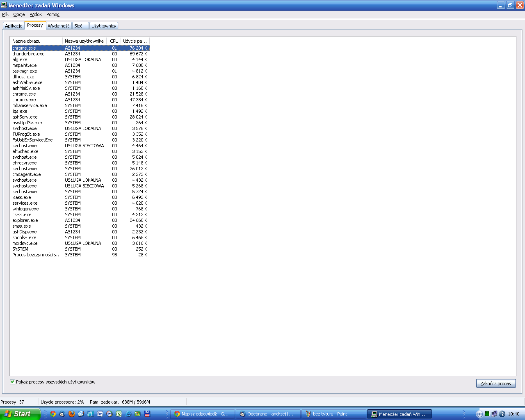The image size is (525, 420).
Task: Choose the cmdagent.exe process
Action: 80,174
